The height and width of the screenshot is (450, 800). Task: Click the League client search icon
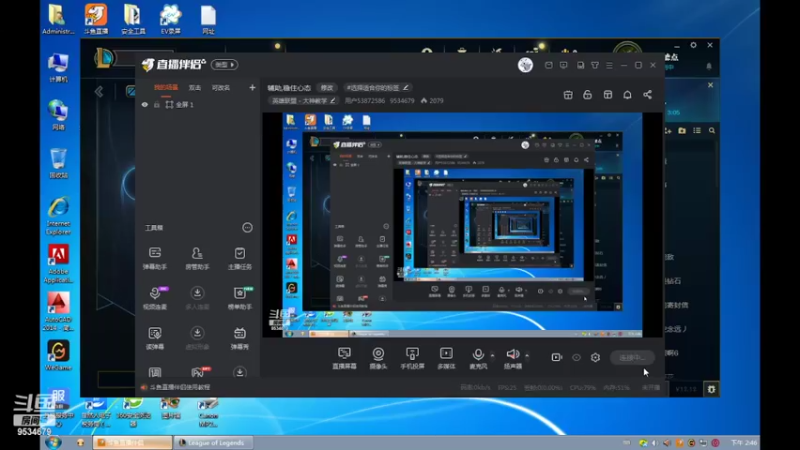click(712, 131)
